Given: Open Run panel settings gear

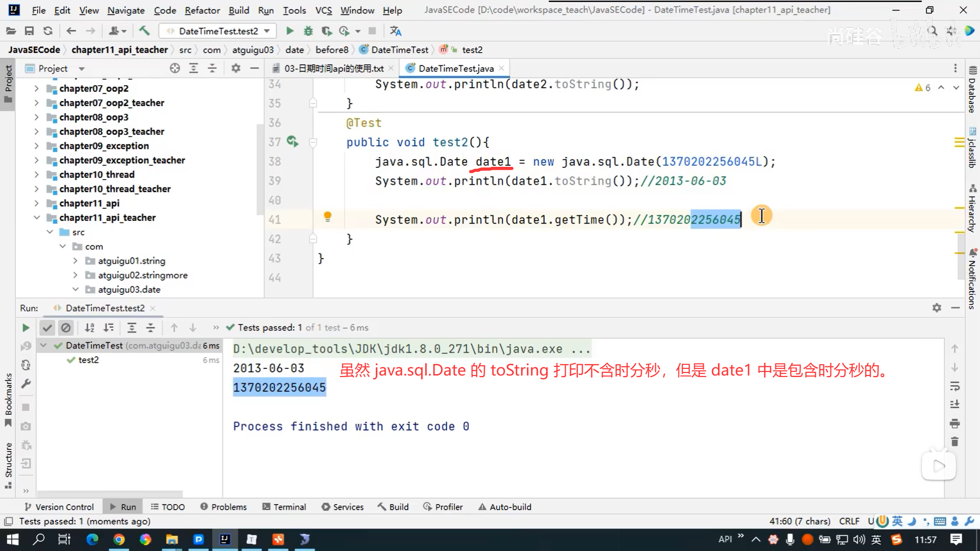Looking at the screenshot, I should [x=937, y=308].
